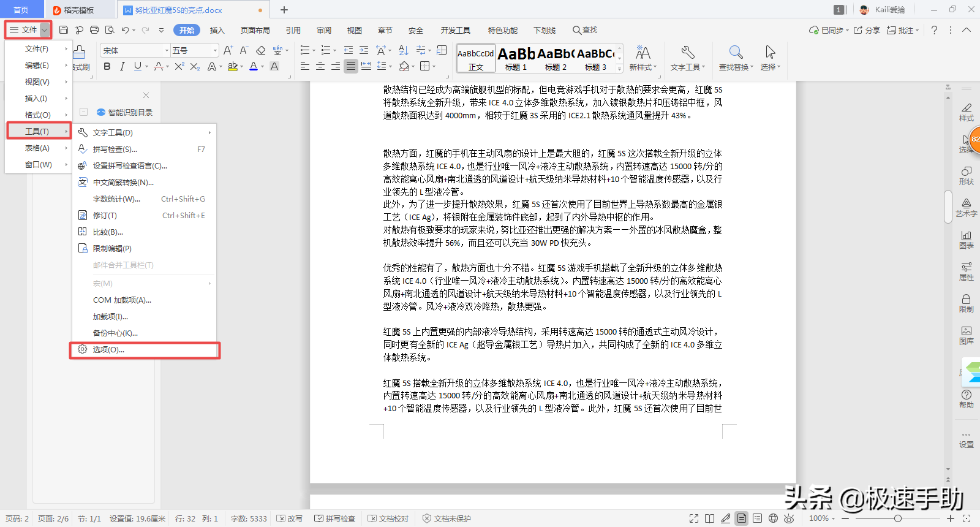Open the Comments dropdown

[x=903, y=30]
